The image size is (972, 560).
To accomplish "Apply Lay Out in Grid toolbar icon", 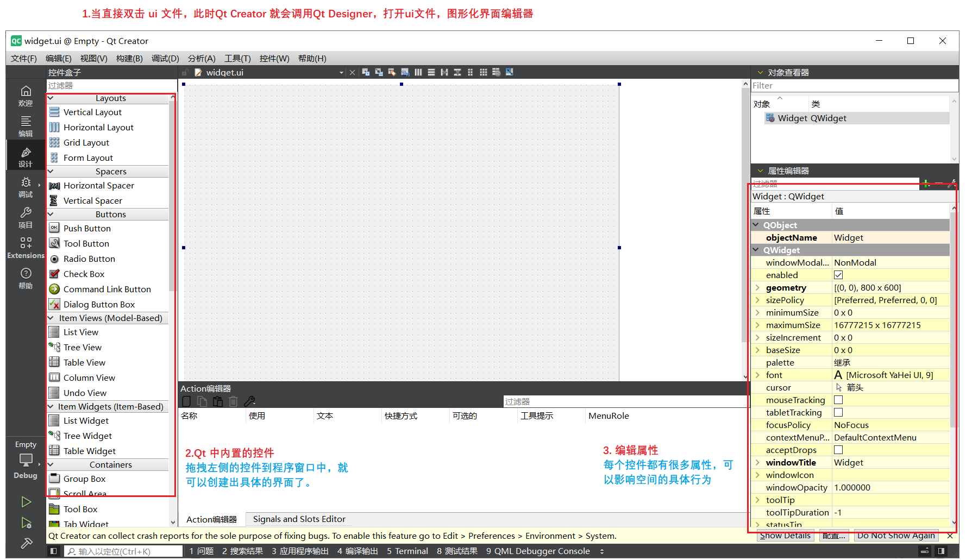I will click(483, 72).
